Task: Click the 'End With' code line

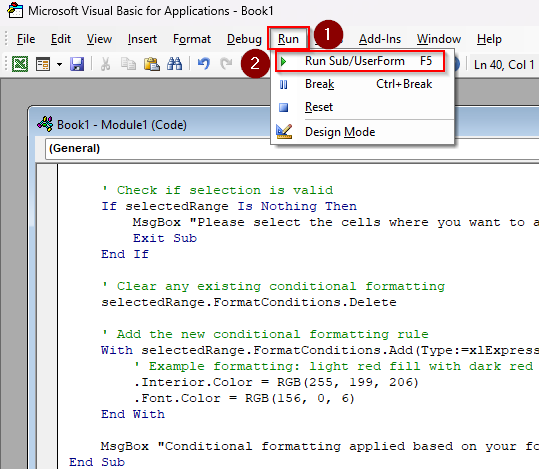Action: 133,414
